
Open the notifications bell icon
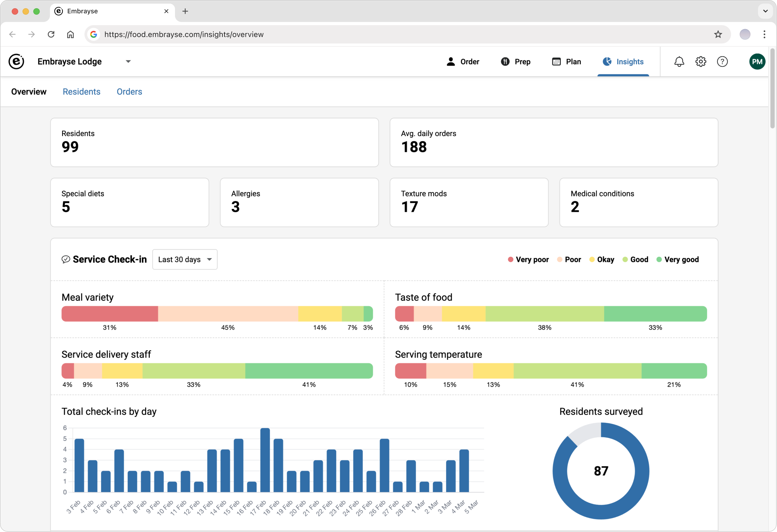click(x=679, y=62)
